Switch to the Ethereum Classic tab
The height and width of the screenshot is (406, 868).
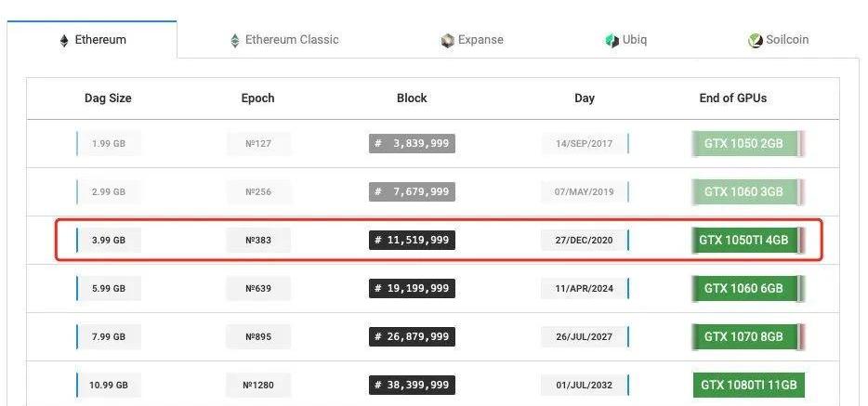284,40
